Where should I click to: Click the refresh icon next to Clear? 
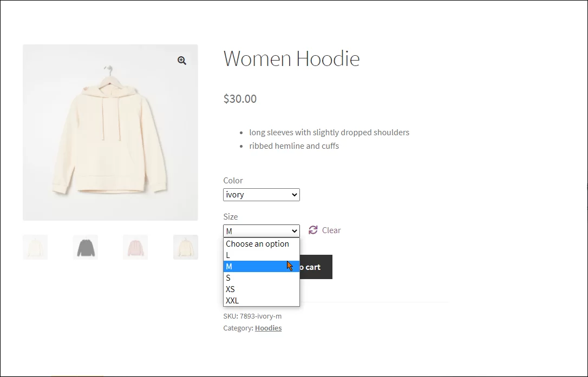(x=313, y=229)
